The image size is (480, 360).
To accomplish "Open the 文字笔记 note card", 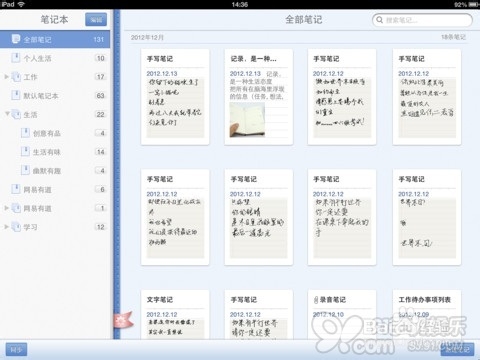I will coord(175,315).
